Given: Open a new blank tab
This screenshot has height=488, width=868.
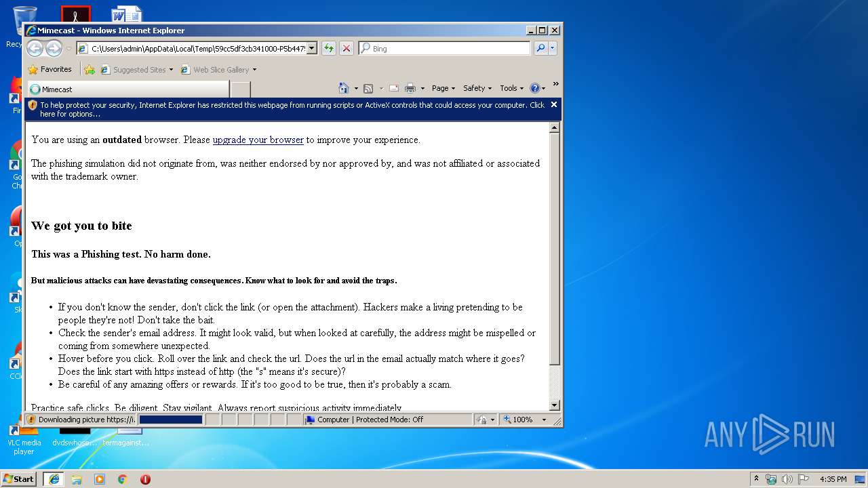Looking at the screenshot, I should click(241, 89).
